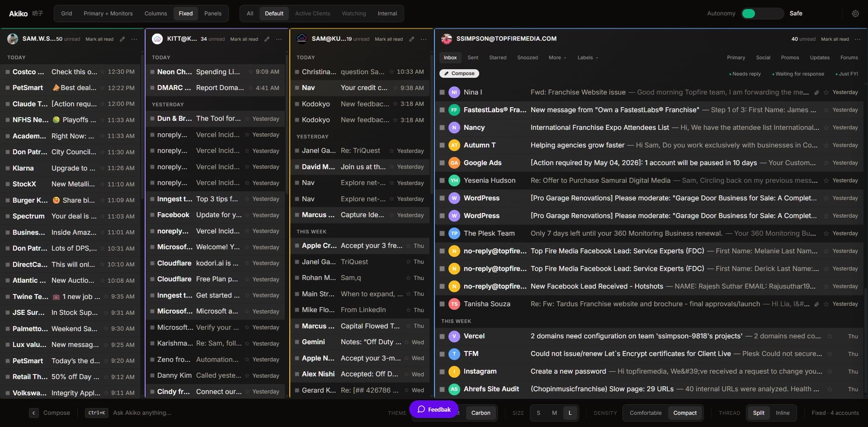Click the Ask Akiko anything input
The image size is (868, 427).
[142, 413]
